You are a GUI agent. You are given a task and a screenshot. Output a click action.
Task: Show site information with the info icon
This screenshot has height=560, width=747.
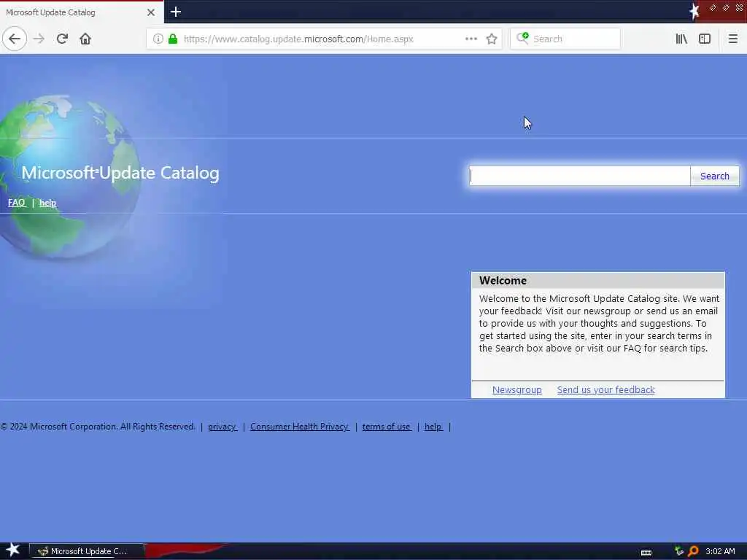pos(158,39)
